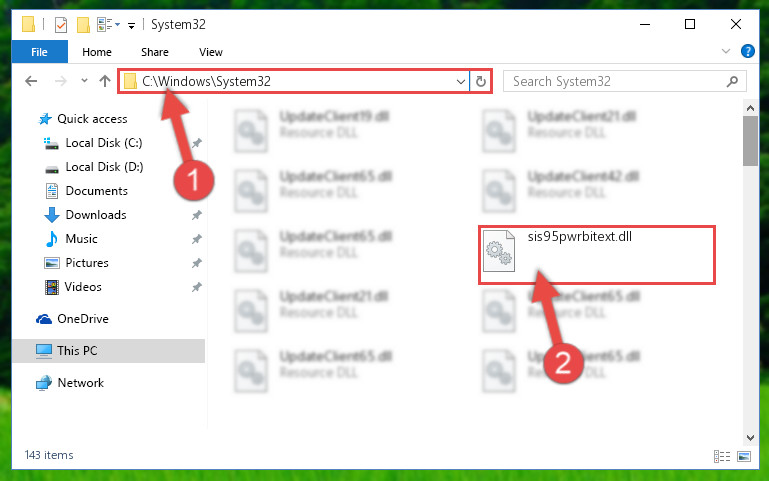Click the search magnifier icon
The width and height of the screenshot is (769, 481).
pyautogui.click(x=732, y=81)
